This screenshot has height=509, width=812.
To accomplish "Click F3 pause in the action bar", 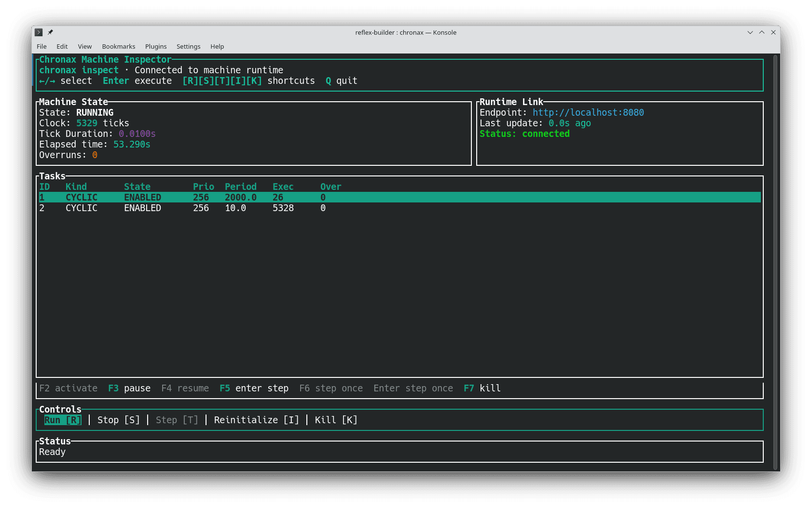I will [129, 388].
